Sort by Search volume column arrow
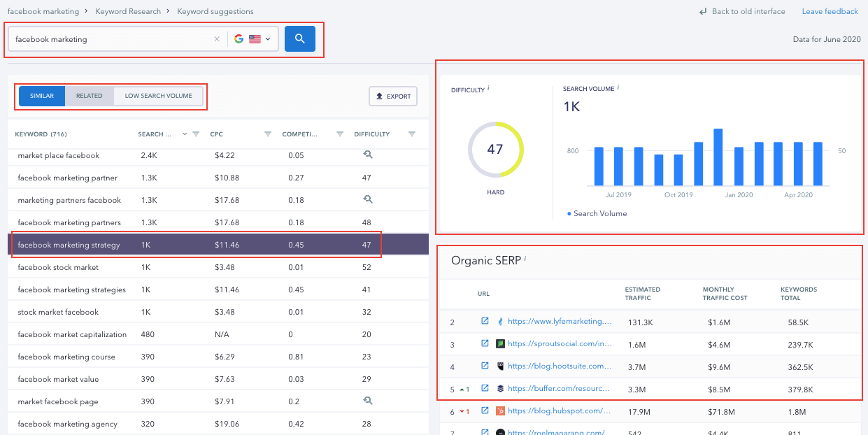The width and height of the screenshot is (868, 435). (x=185, y=134)
